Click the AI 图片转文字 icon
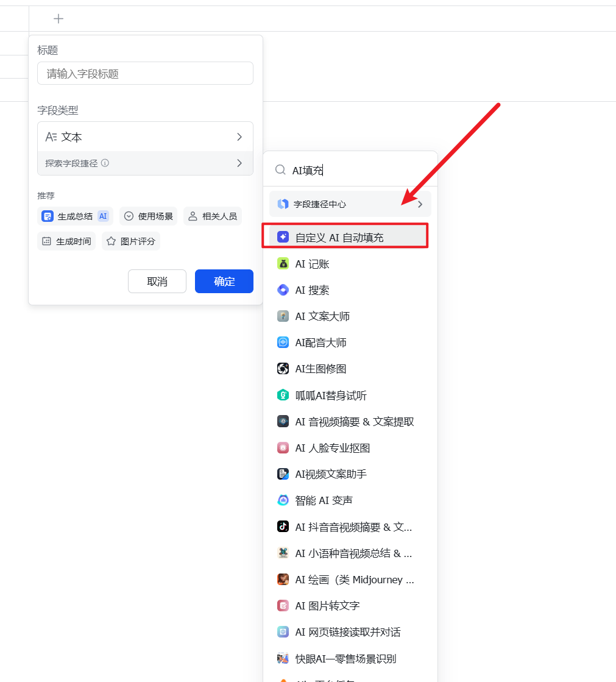This screenshot has width=616, height=682. (283, 605)
